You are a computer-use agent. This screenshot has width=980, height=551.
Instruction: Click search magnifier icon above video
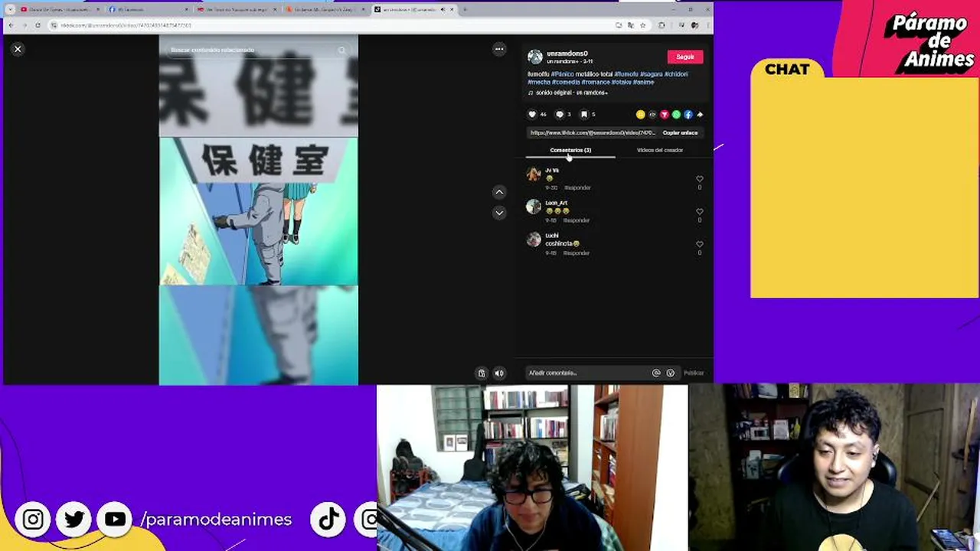342,50
